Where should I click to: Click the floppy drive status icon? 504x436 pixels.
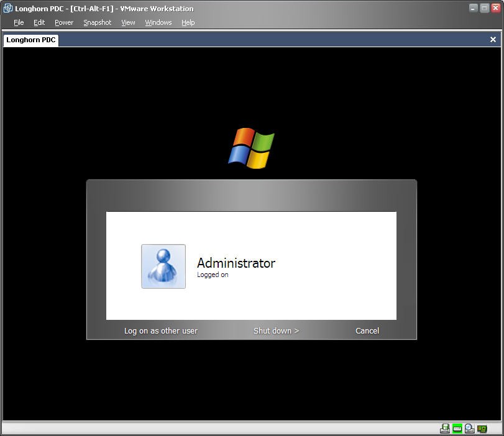[x=445, y=429]
